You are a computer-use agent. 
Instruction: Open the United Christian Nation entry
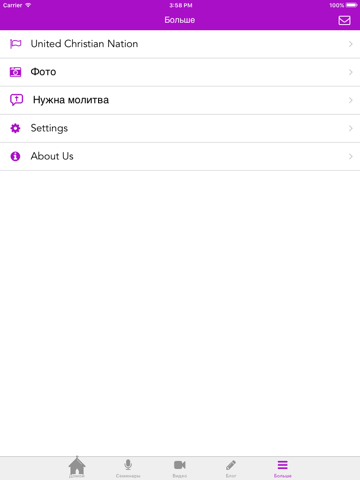click(x=180, y=44)
